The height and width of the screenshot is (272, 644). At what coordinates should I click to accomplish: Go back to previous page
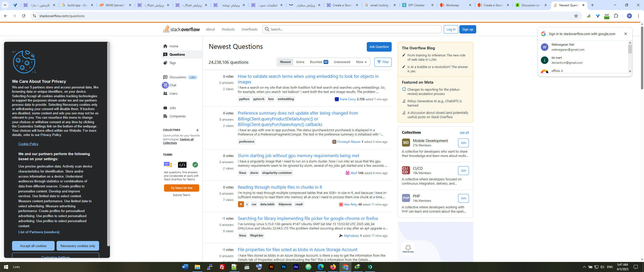point(6,16)
